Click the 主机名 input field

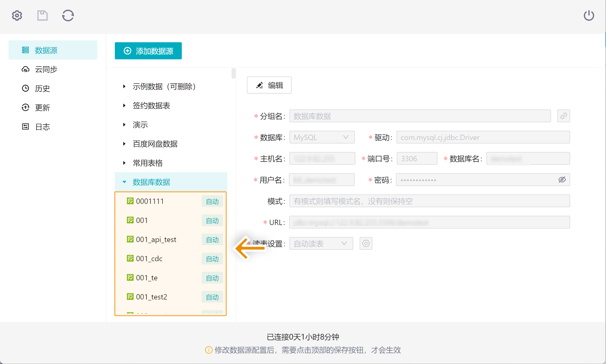tap(322, 158)
